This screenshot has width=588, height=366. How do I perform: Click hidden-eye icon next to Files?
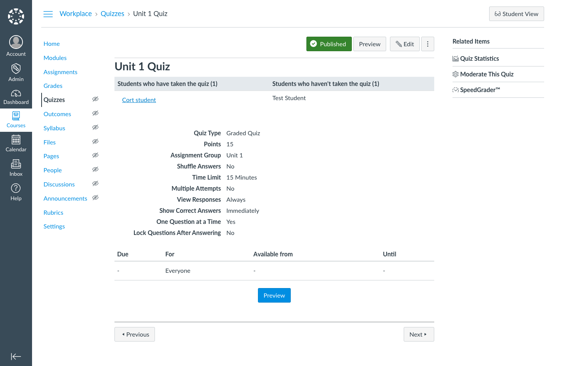pos(95,141)
